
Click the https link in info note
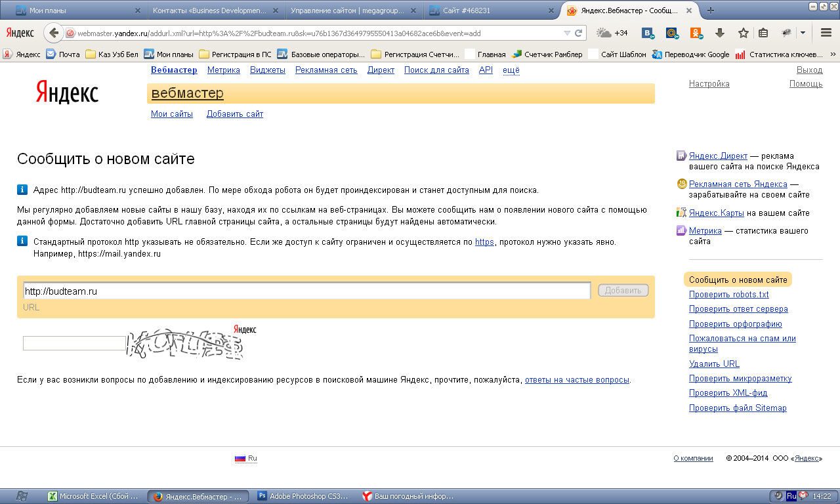[x=484, y=242]
